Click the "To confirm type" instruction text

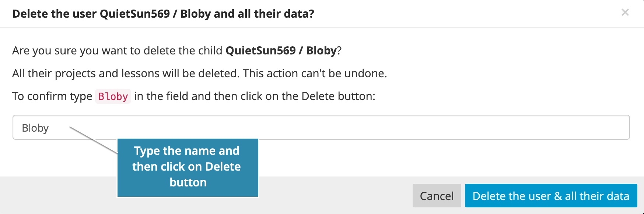[52, 96]
